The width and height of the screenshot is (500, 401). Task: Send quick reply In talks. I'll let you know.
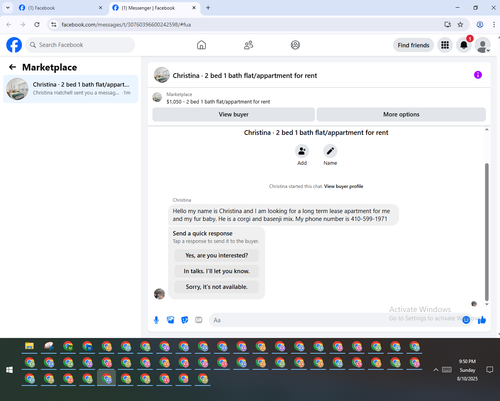tap(217, 271)
